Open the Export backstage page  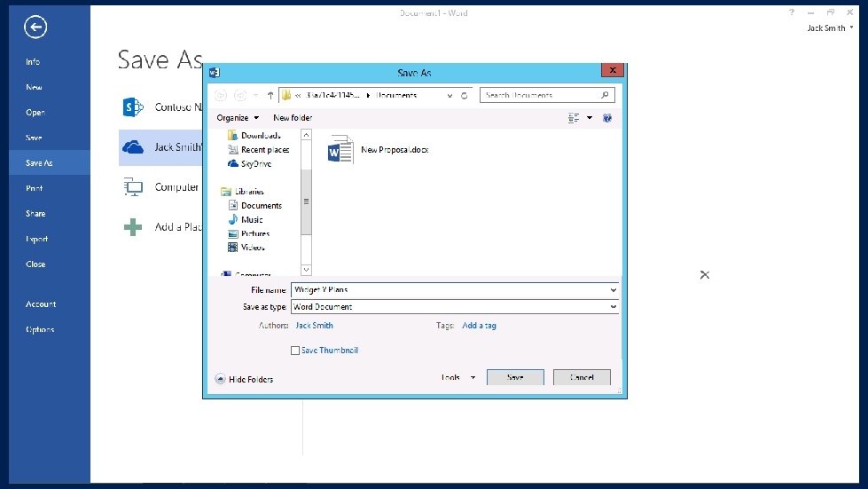[x=36, y=240]
